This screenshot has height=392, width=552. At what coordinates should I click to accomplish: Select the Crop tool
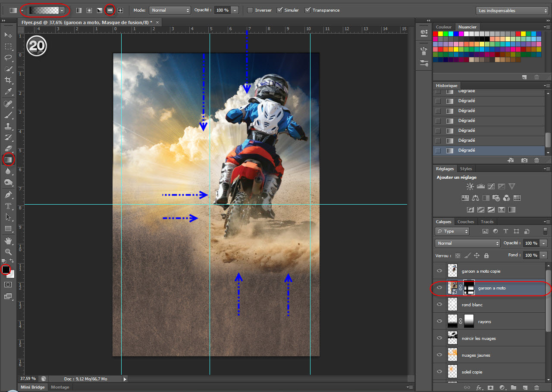[8, 80]
